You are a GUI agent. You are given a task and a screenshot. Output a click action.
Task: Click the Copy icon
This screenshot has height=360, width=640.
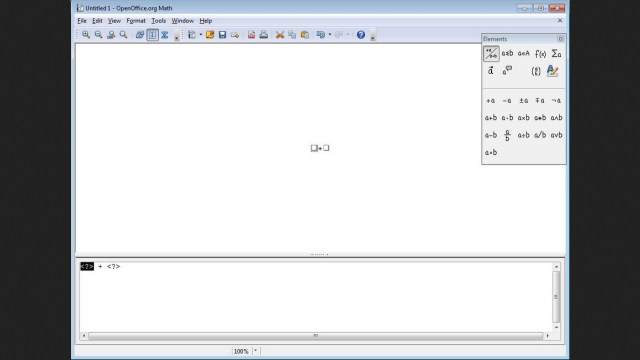pos(292,35)
